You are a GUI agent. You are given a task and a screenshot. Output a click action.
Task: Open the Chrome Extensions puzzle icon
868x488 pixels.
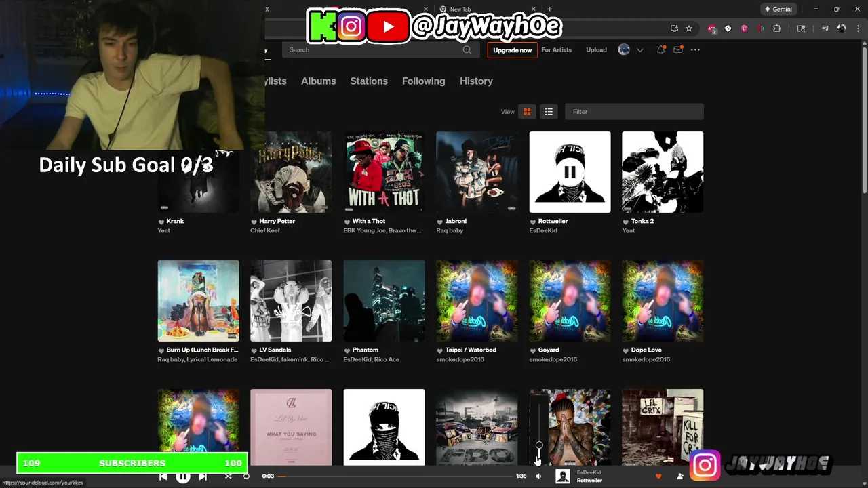(x=777, y=28)
